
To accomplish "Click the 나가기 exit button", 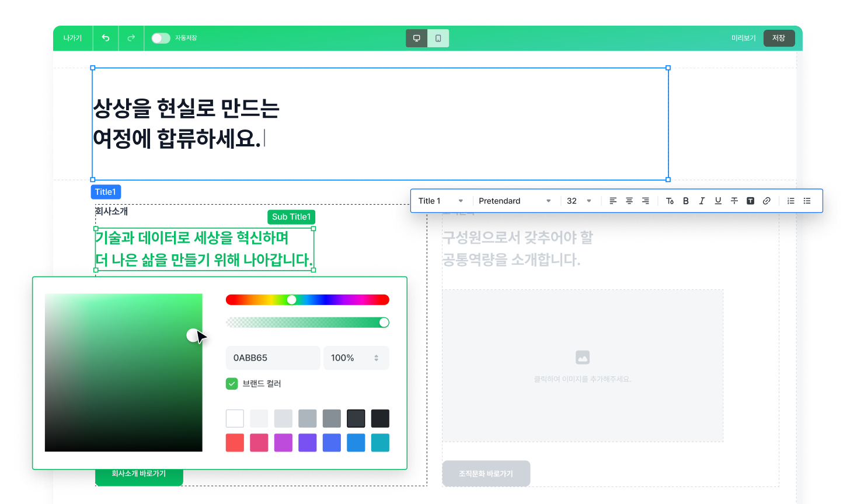I will 73,38.
